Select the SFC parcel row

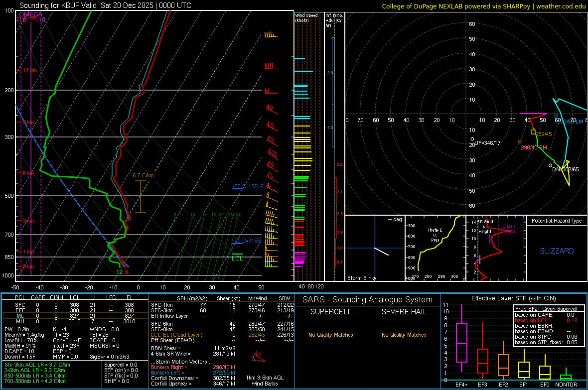point(74,305)
